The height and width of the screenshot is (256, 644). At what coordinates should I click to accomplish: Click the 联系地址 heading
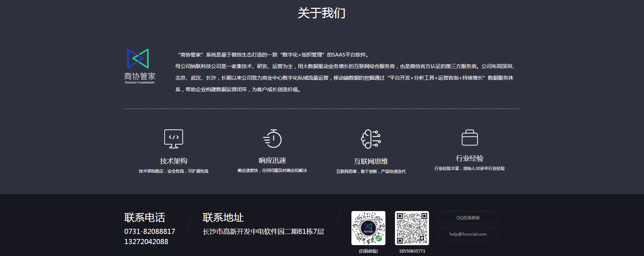(x=223, y=217)
